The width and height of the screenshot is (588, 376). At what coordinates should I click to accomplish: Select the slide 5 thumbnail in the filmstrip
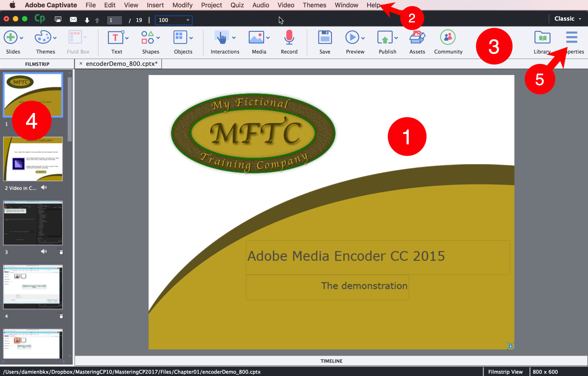click(33, 344)
